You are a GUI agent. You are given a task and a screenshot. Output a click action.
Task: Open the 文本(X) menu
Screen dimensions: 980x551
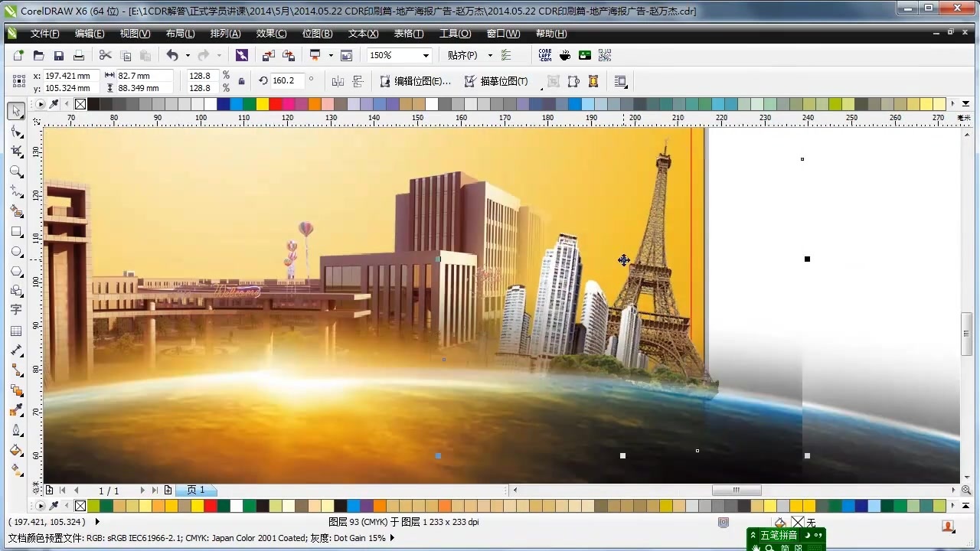tap(363, 34)
